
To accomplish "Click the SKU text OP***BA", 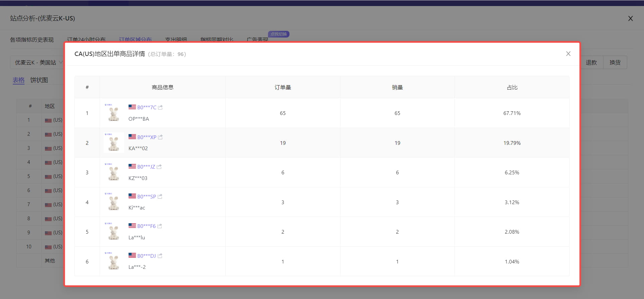I will click(139, 119).
